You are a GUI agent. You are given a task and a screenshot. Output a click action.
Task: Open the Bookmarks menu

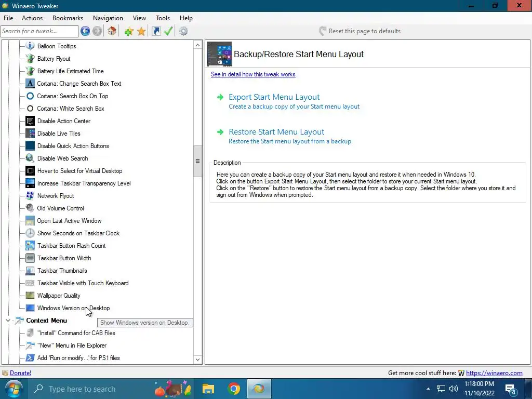click(68, 18)
